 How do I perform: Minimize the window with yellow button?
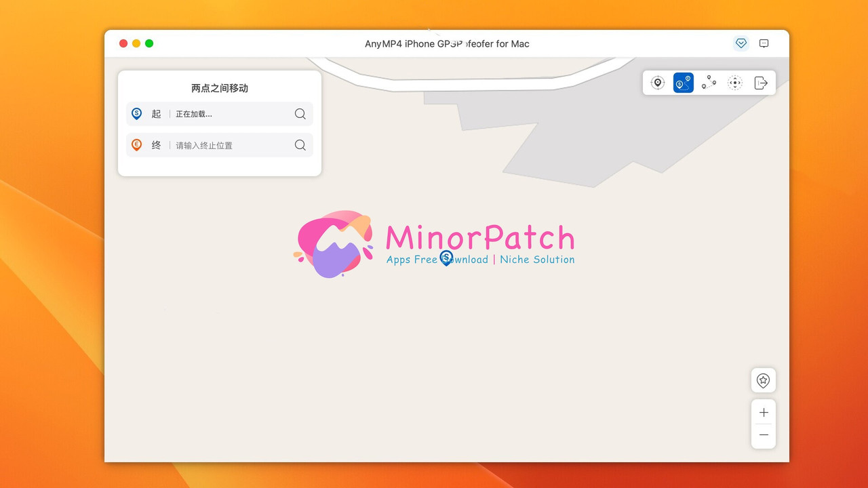pos(136,43)
